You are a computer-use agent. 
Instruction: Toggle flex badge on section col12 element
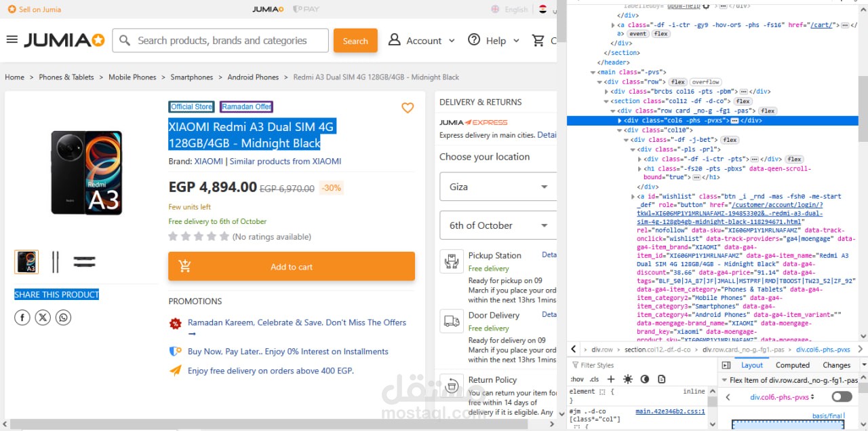pos(743,101)
